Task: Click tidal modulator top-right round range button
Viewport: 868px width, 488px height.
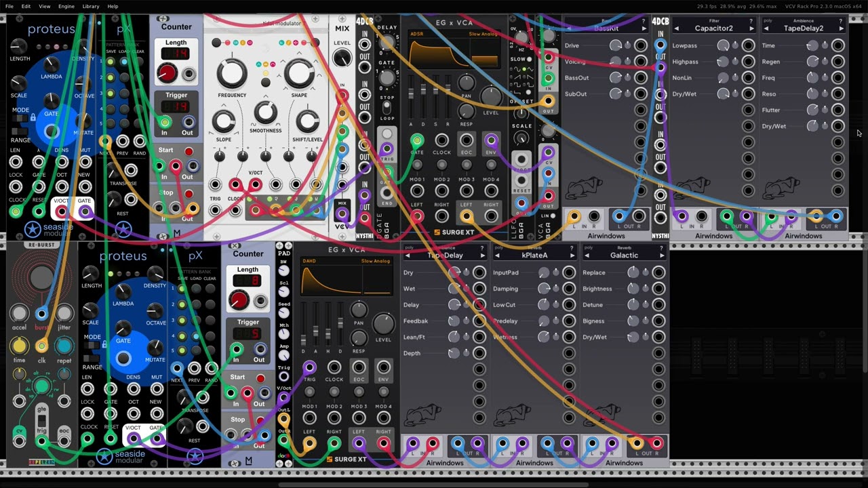Action: 317,43
